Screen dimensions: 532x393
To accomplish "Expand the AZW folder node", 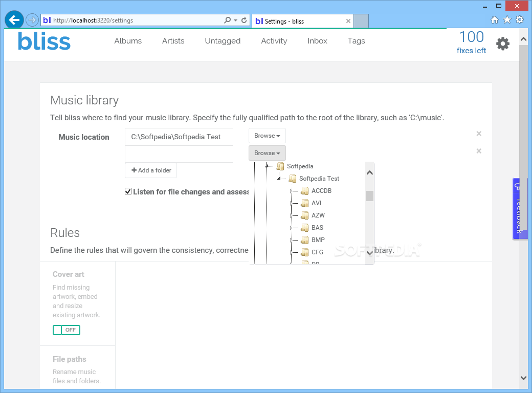I will [x=291, y=215].
